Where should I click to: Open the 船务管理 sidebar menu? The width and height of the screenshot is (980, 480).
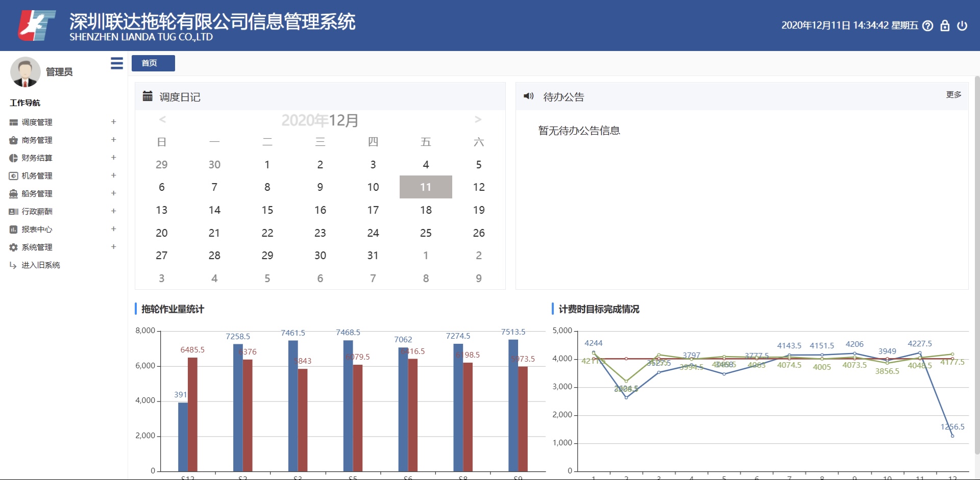click(37, 194)
